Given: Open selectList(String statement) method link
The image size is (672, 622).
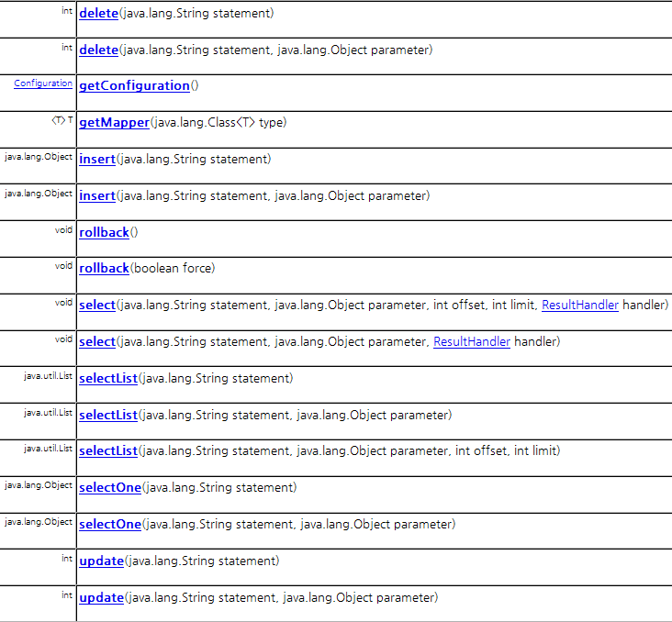Looking at the screenshot, I should (108, 379).
